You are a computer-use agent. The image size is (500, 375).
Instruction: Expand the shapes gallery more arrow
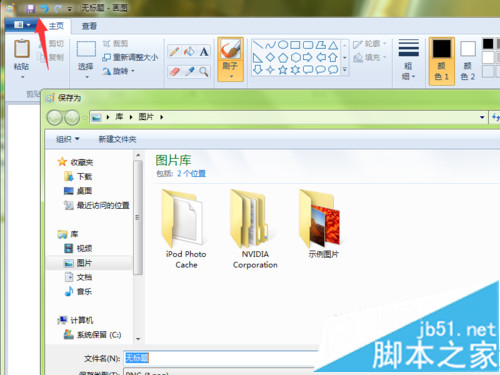pyautogui.click(x=345, y=70)
